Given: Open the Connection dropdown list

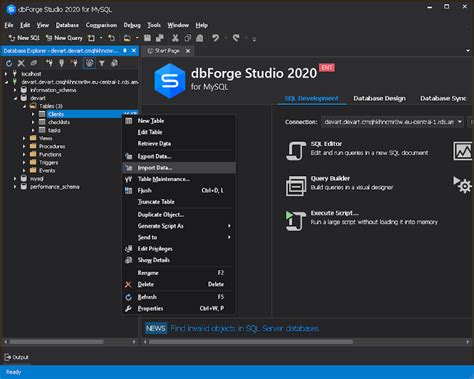Looking at the screenshot, I should pos(460,122).
